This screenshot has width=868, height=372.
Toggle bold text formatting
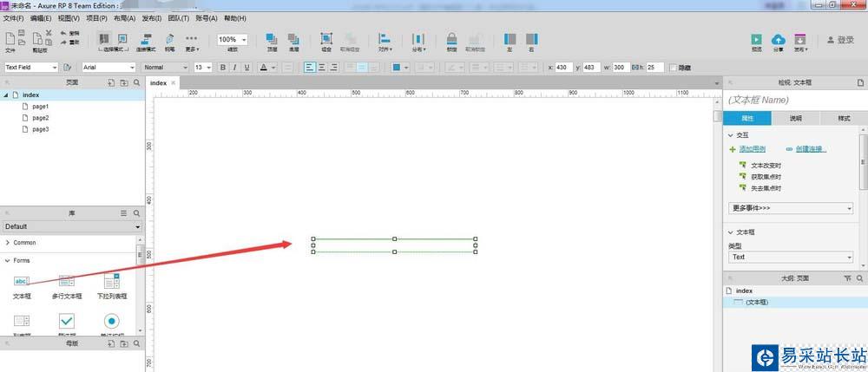(223, 68)
